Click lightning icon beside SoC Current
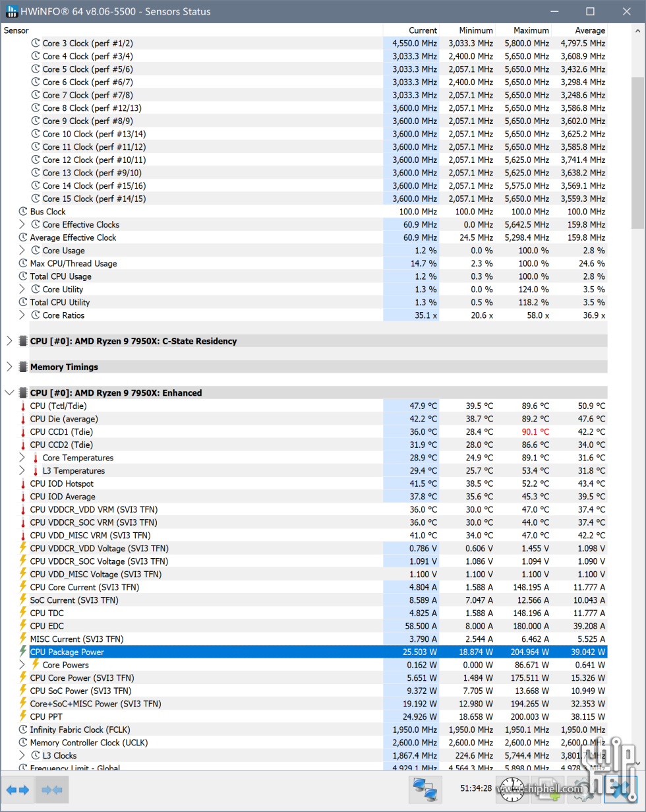 point(23,600)
